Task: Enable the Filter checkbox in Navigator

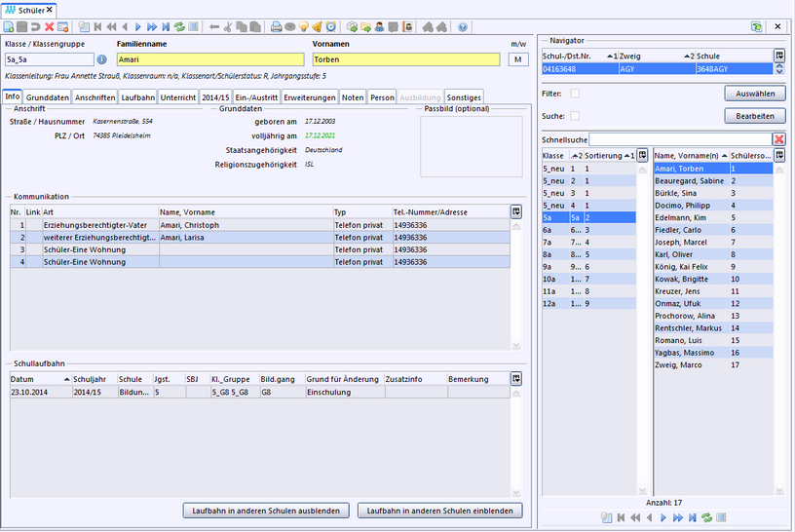Action: click(x=575, y=94)
